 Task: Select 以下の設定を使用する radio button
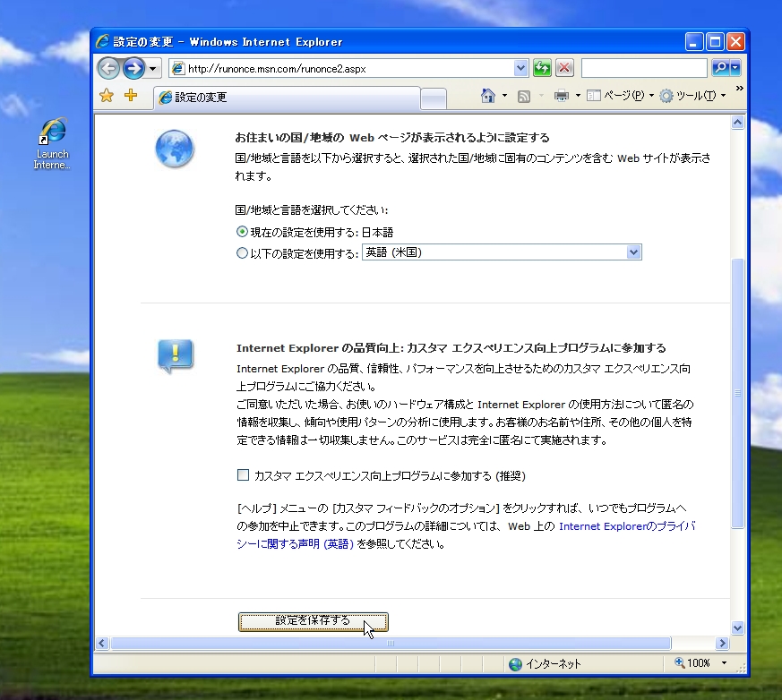coord(242,253)
